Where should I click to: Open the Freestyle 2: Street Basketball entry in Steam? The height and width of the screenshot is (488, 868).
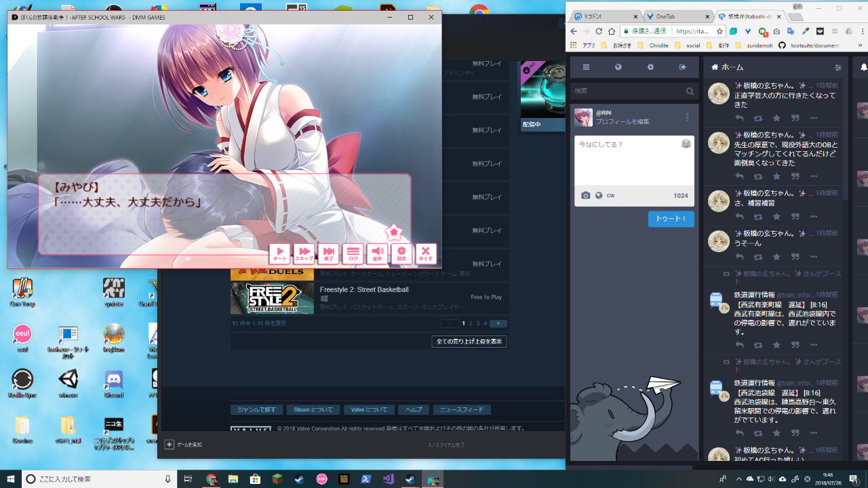(x=370, y=298)
